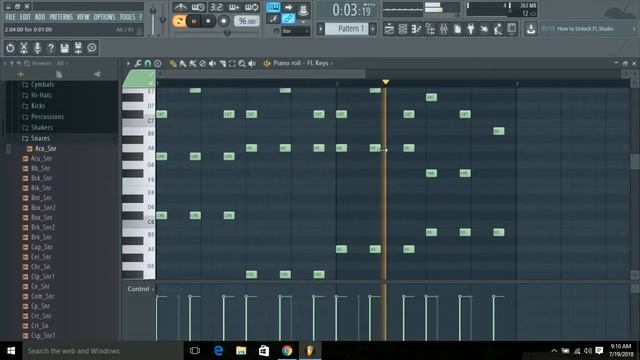
Task: Select the piano roll paint brush tool
Action: coord(183,63)
